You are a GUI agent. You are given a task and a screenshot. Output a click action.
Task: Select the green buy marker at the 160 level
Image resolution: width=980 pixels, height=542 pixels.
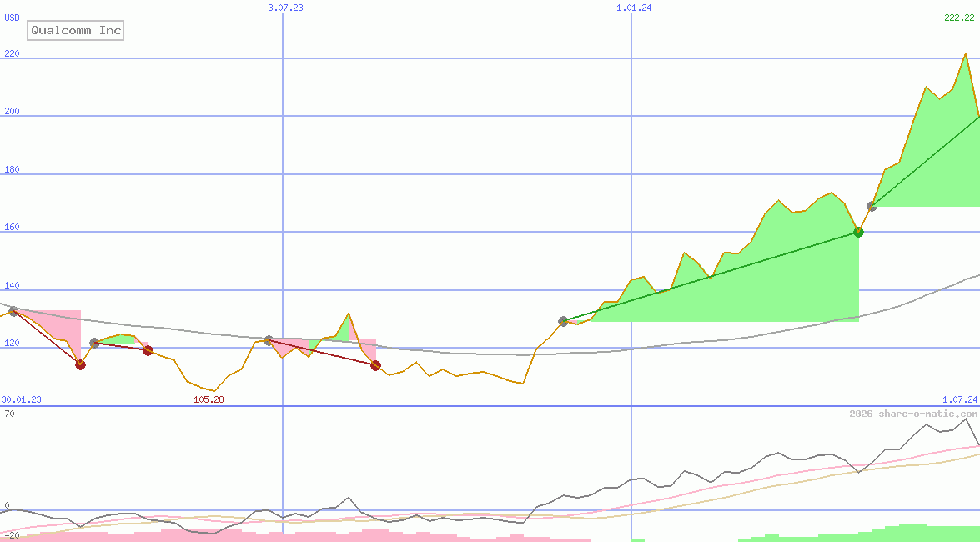859,233
